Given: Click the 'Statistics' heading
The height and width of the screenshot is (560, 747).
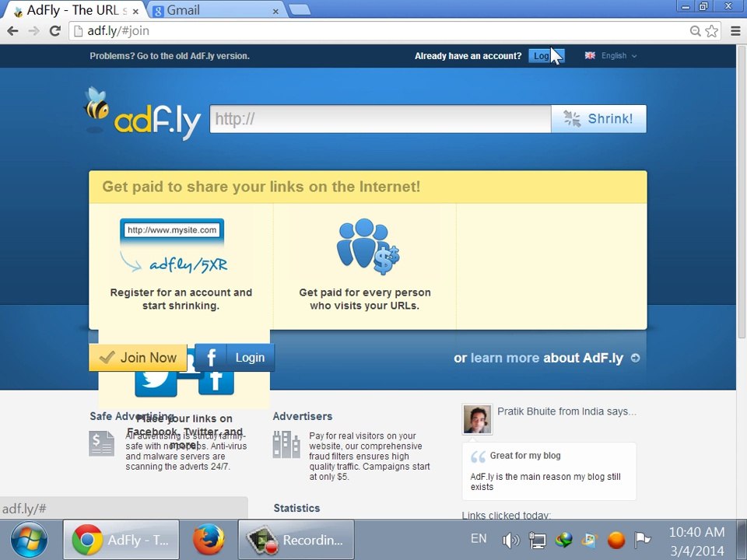Looking at the screenshot, I should pos(296,508).
